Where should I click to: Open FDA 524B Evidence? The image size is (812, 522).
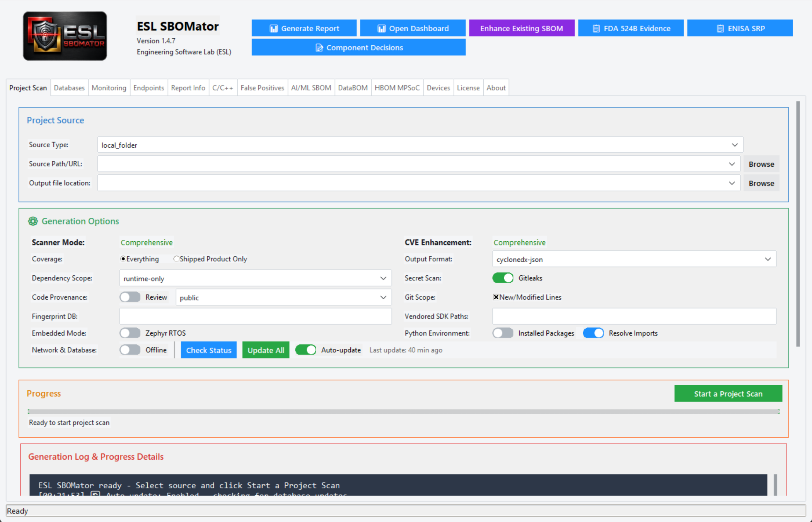click(631, 28)
